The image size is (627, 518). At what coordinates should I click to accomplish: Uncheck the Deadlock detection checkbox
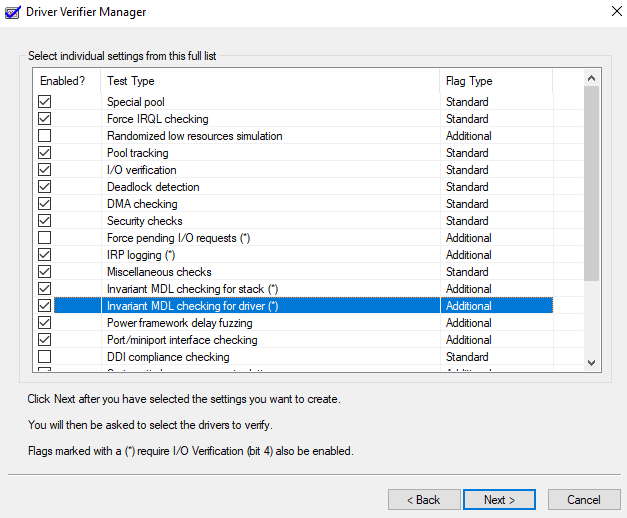(45, 187)
